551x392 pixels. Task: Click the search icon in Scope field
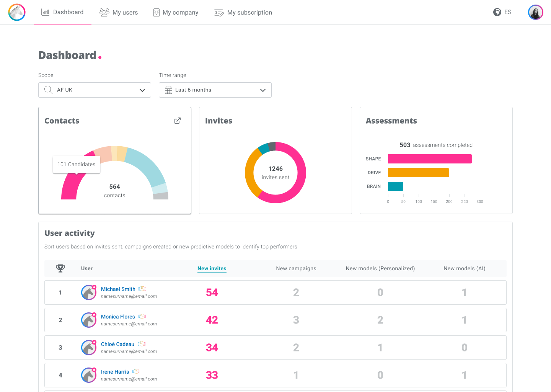click(48, 90)
